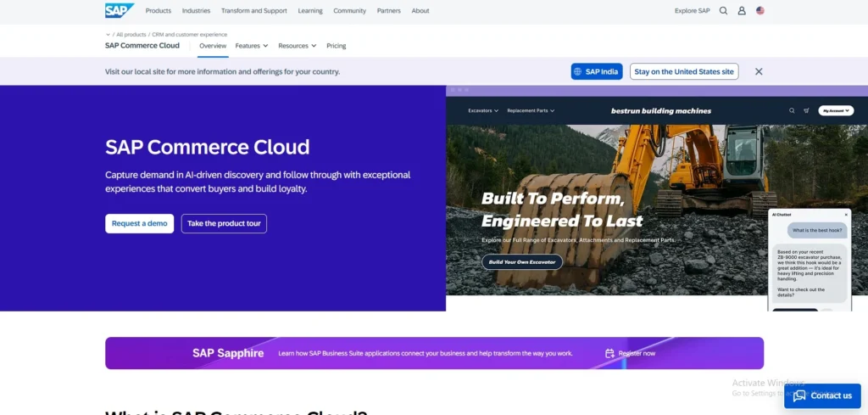The width and height of the screenshot is (868, 415).
Task: Click Take the product tour button
Action: (x=224, y=224)
